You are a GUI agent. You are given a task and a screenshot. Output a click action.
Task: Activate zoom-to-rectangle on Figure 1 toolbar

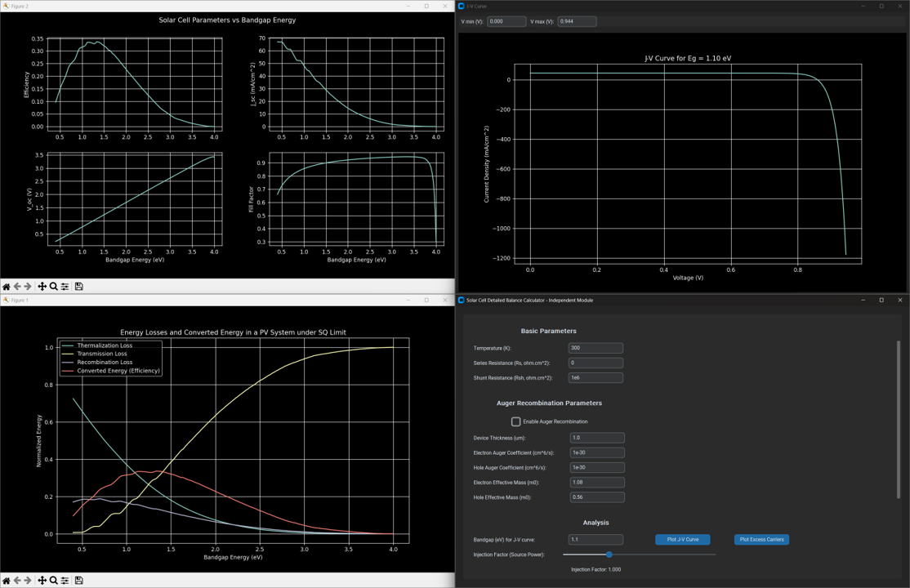[52, 580]
